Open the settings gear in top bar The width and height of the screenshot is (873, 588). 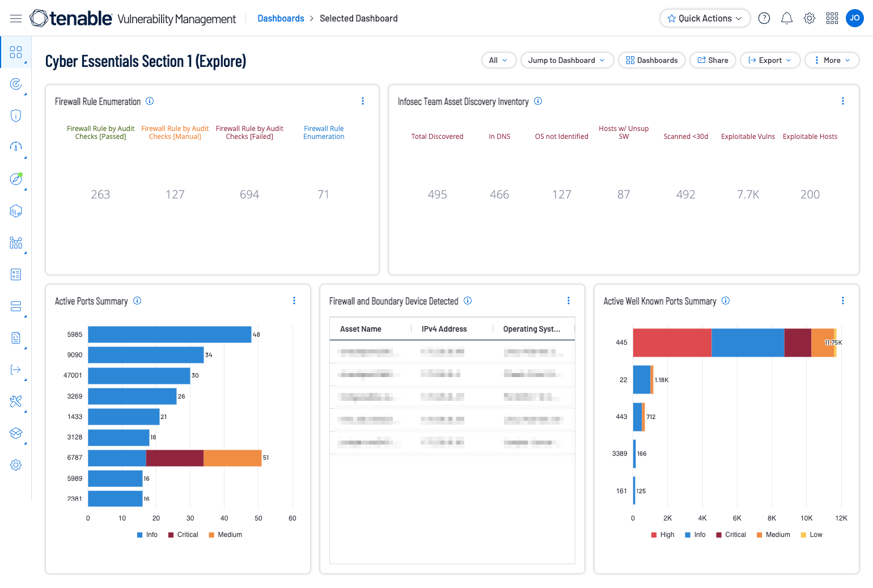pyautogui.click(x=810, y=19)
